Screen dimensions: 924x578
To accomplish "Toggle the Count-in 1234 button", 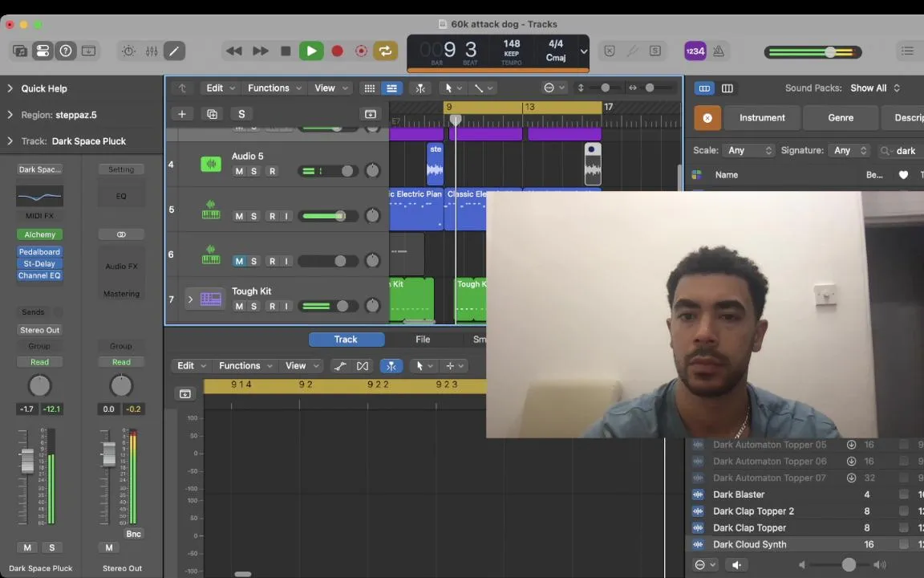I will tap(695, 51).
